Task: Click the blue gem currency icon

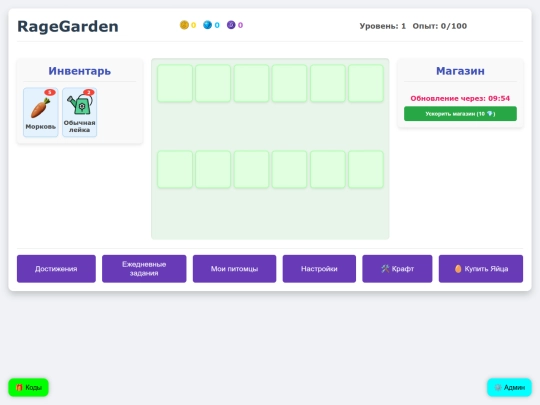Action: point(207,25)
